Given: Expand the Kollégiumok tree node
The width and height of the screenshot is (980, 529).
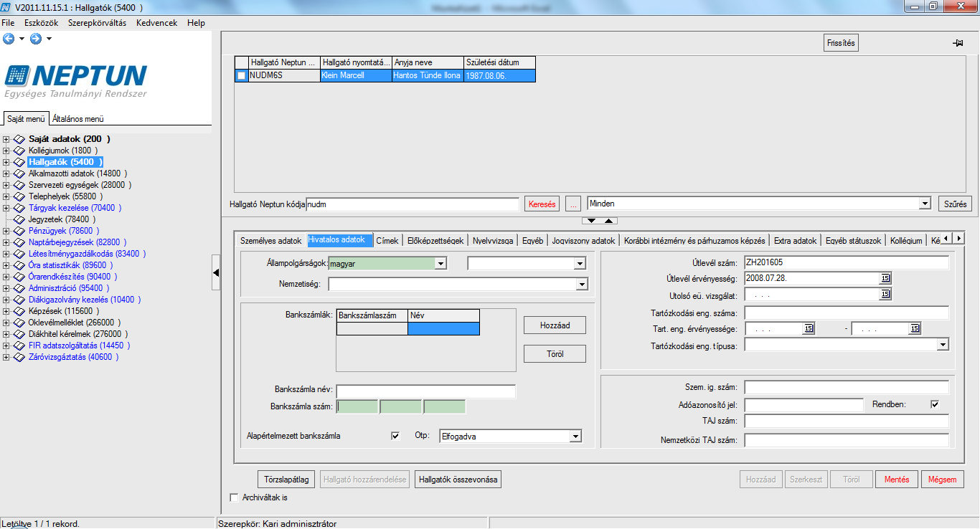Looking at the screenshot, I should 6,151.
